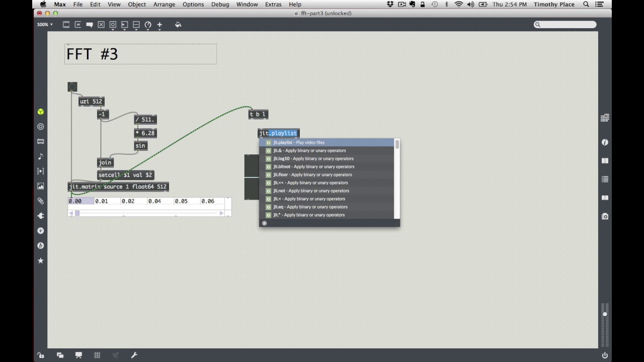
Task: Open the favorites star in sidebar
Action: click(x=41, y=260)
